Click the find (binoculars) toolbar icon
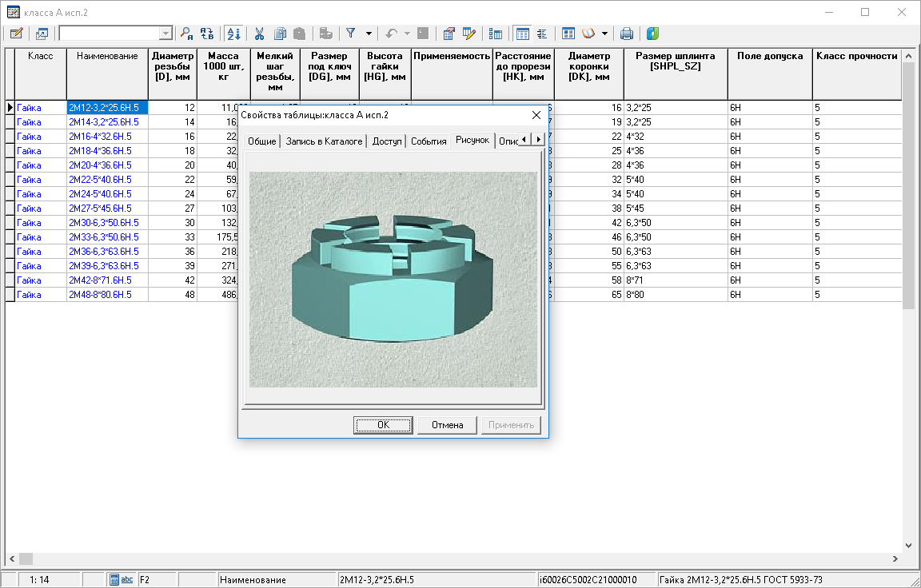 coord(186,34)
